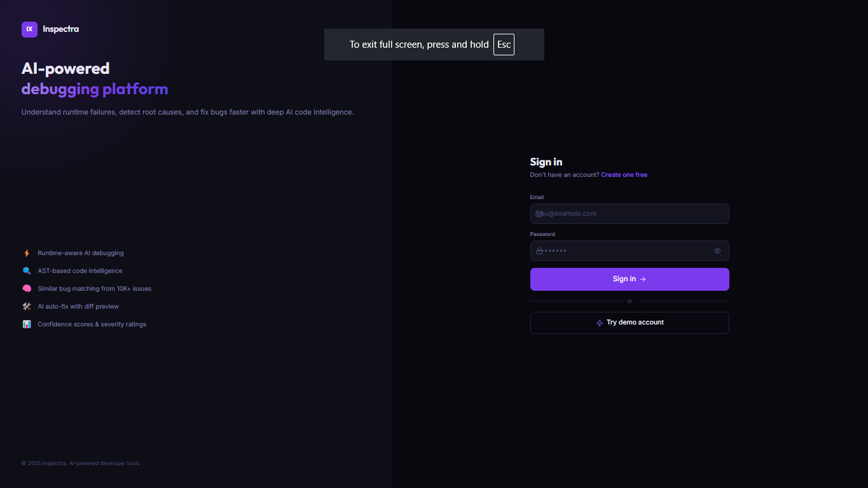Click the Sign in heading
The height and width of the screenshot is (488, 868).
(x=546, y=162)
